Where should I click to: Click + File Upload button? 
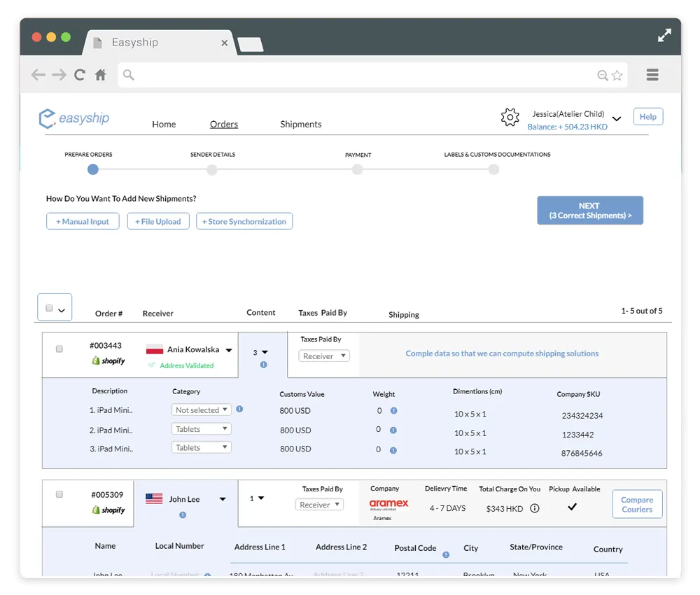point(158,221)
